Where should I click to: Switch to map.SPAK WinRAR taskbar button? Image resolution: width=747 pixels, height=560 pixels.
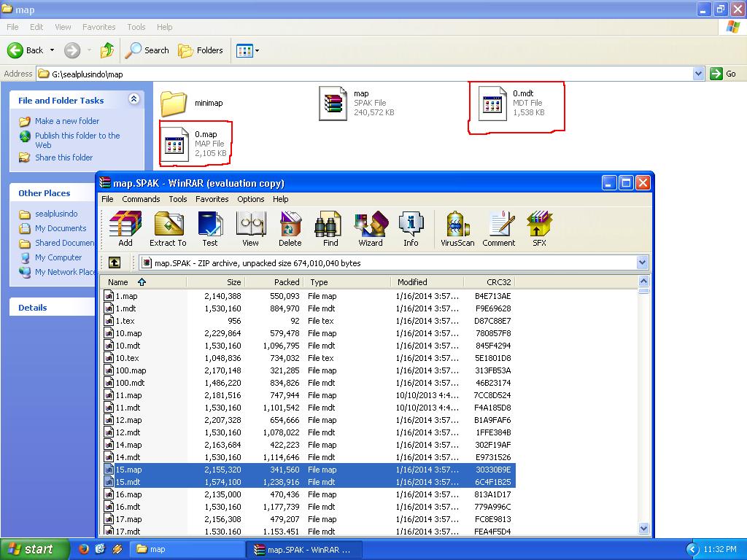click(306, 550)
